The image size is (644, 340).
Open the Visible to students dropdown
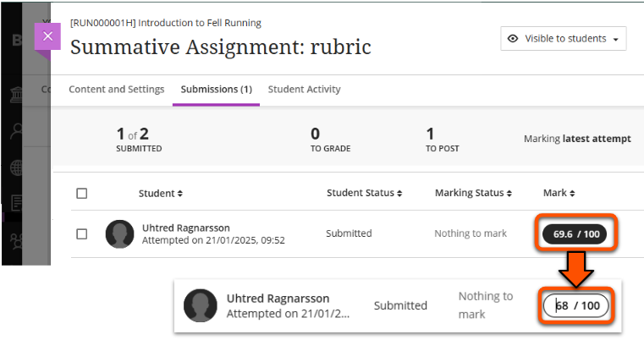(x=564, y=39)
